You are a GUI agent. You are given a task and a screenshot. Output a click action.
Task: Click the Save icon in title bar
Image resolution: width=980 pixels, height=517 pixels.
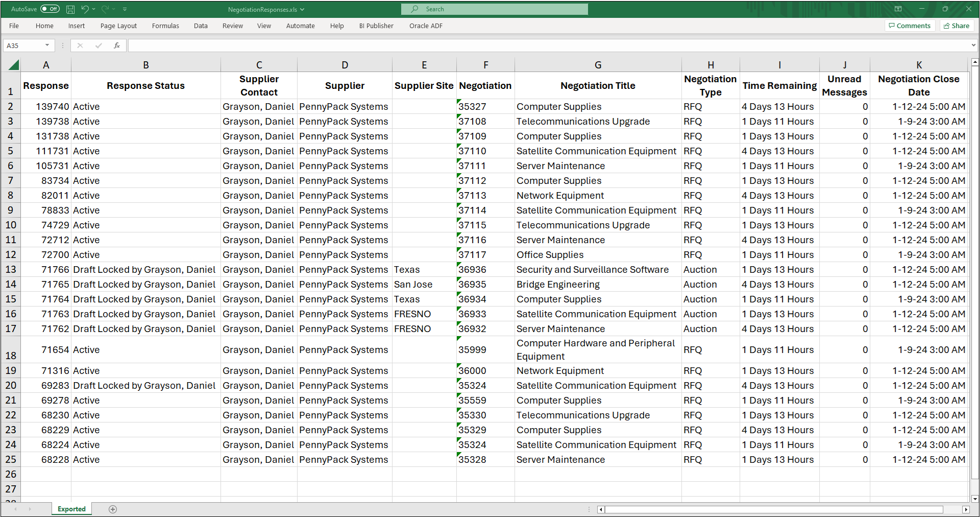click(x=70, y=9)
